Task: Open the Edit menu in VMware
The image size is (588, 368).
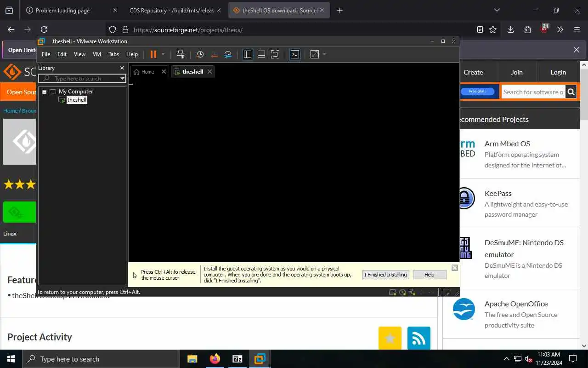Action: (x=62, y=54)
